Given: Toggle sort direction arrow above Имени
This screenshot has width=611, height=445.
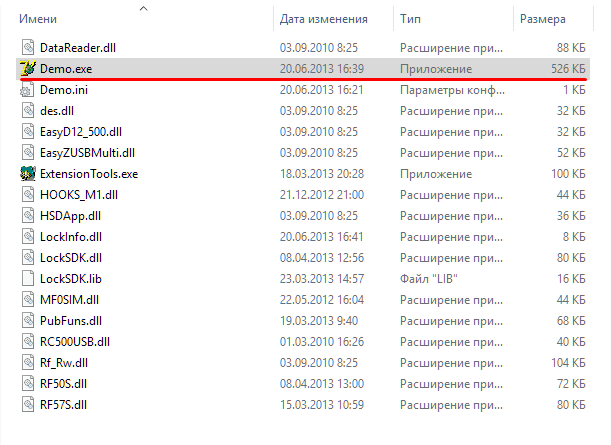Looking at the screenshot, I should click(143, 8).
